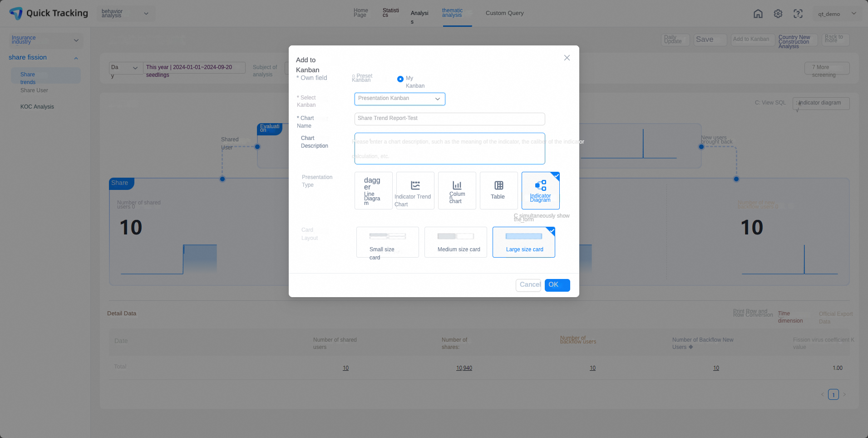Click the Chart Name input field

450,119
